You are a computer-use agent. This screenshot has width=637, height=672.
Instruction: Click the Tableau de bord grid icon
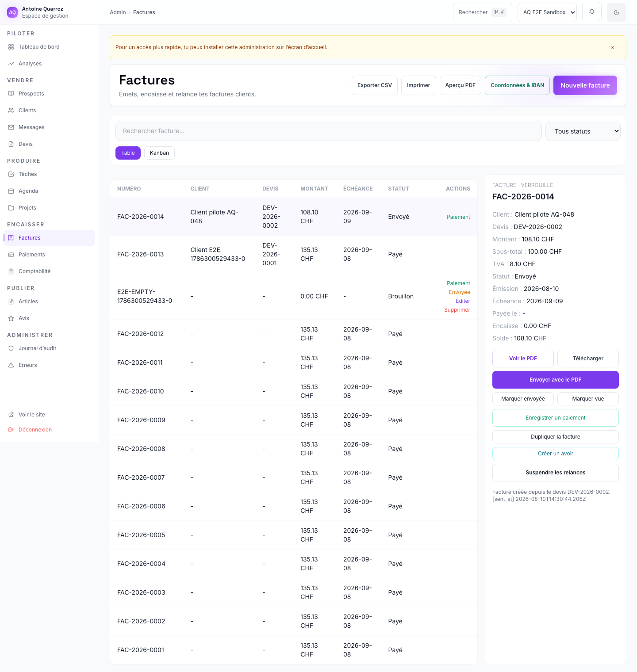[11, 47]
